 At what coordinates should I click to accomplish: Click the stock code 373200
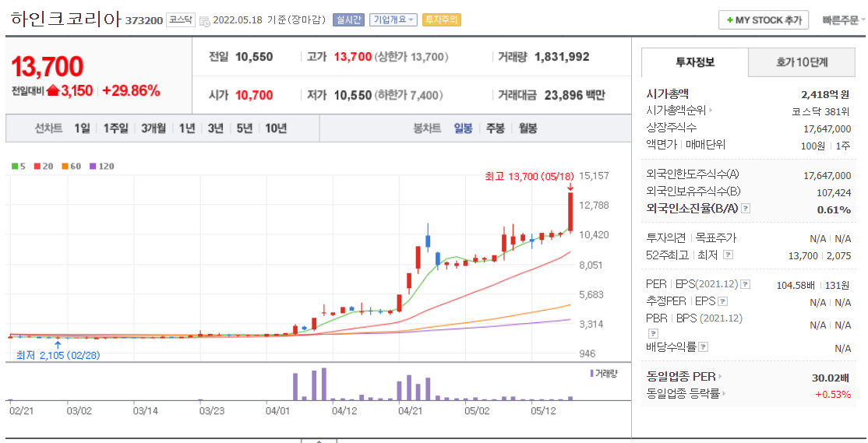click(144, 20)
